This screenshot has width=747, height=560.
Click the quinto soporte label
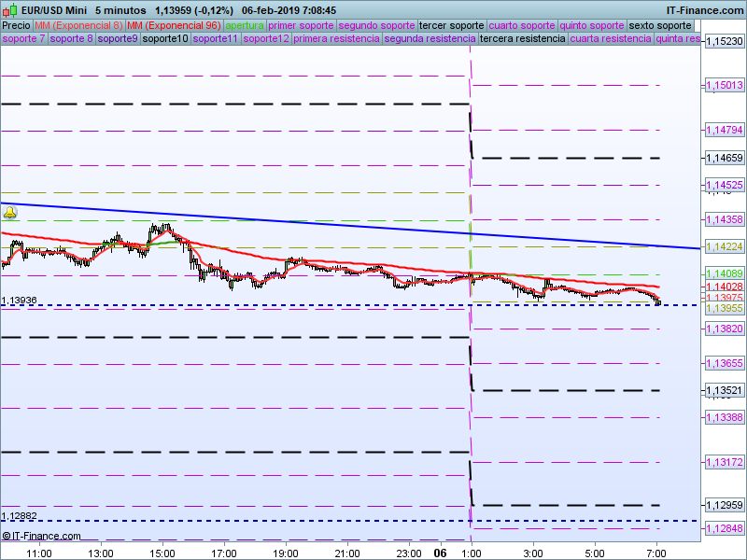592,26
